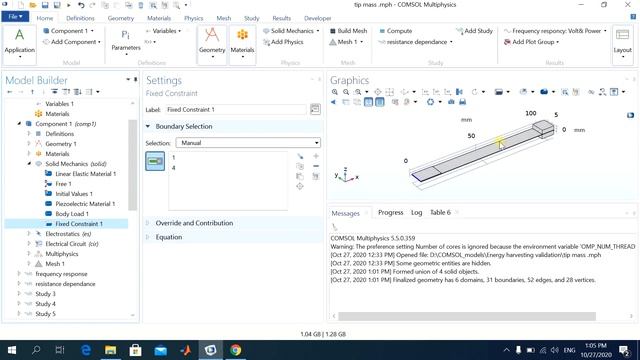Click the Remove from Selection minus icon

click(316, 166)
